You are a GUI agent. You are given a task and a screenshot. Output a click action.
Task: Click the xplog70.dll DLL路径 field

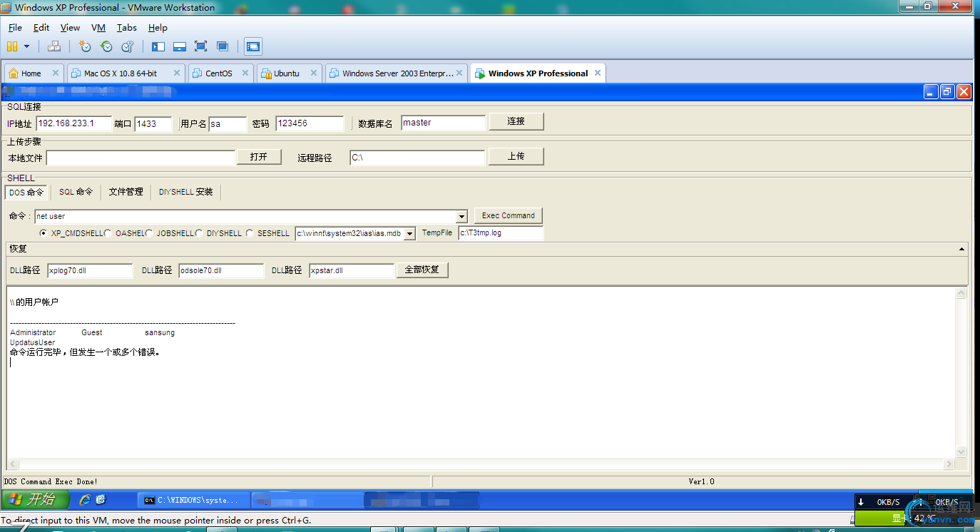(x=90, y=271)
